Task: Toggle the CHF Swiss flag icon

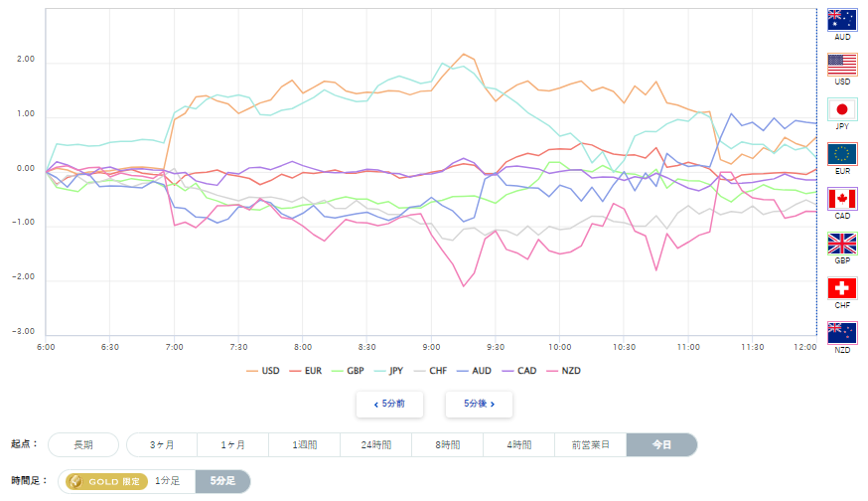Action: (x=842, y=288)
